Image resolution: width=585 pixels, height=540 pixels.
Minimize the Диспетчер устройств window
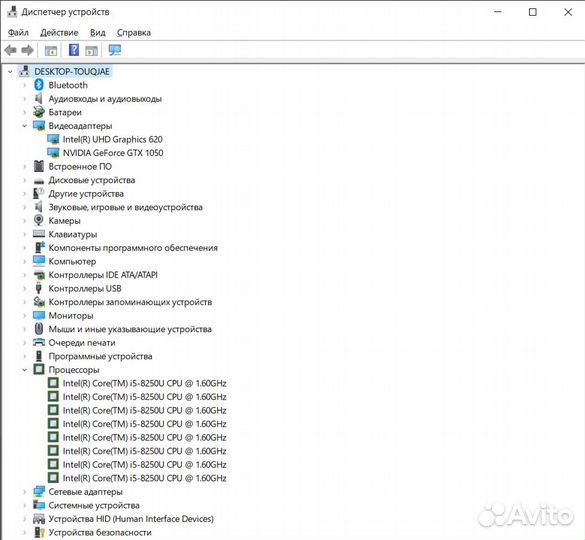(x=498, y=12)
